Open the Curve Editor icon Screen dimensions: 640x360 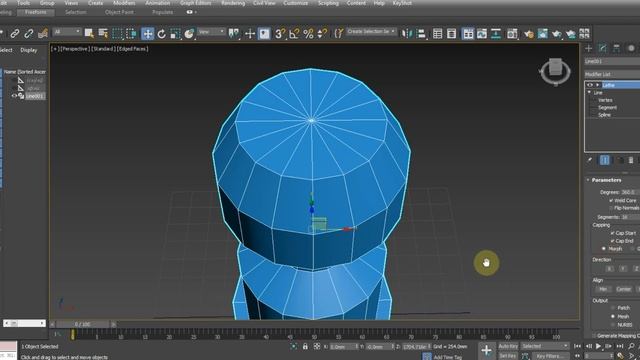pos(482,33)
